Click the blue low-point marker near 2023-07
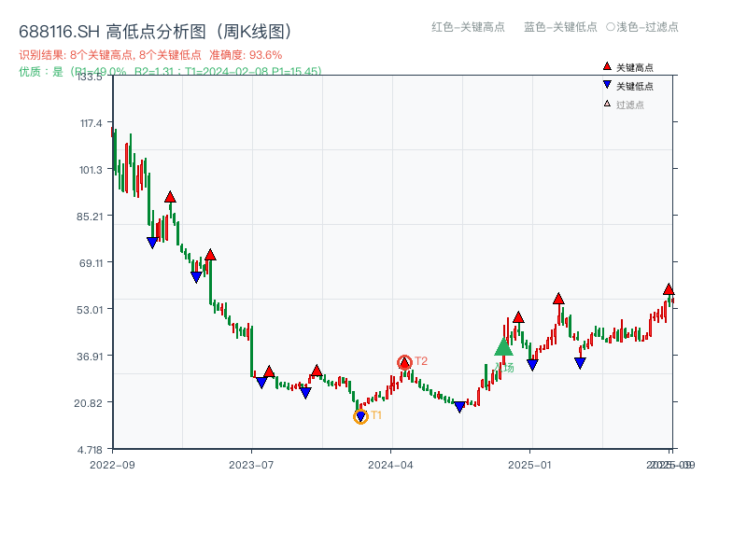This screenshot has height=560, width=747. click(x=261, y=380)
